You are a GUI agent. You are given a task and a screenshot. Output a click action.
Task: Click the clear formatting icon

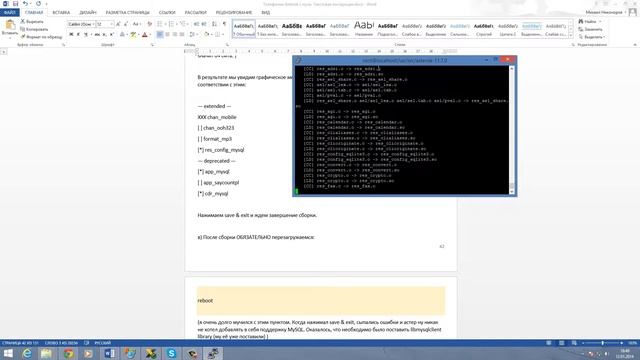pyautogui.click(x=149, y=24)
